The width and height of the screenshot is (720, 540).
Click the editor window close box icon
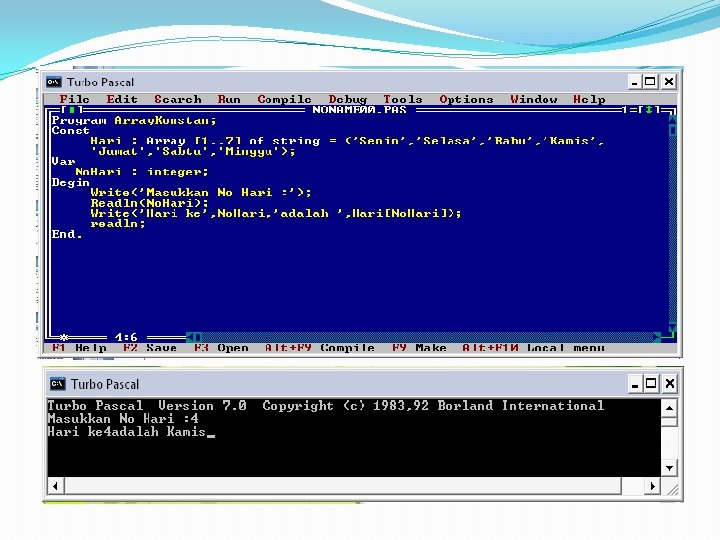tap(72, 110)
